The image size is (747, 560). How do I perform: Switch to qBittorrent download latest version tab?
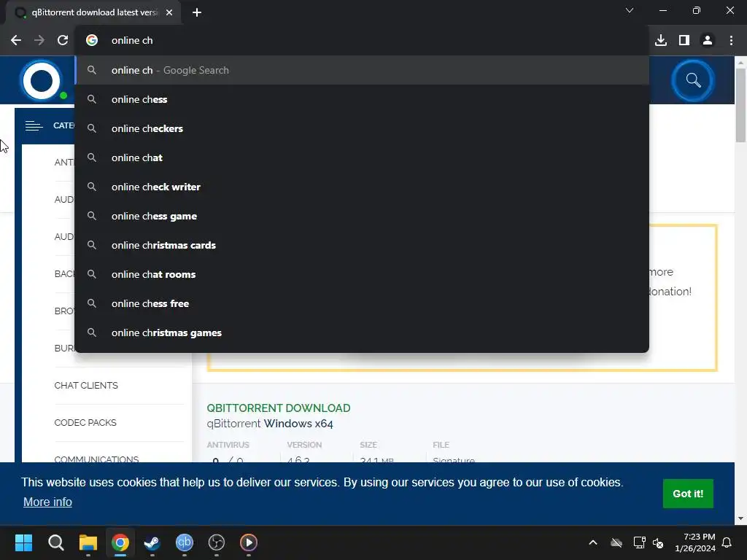[x=93, y=13]
